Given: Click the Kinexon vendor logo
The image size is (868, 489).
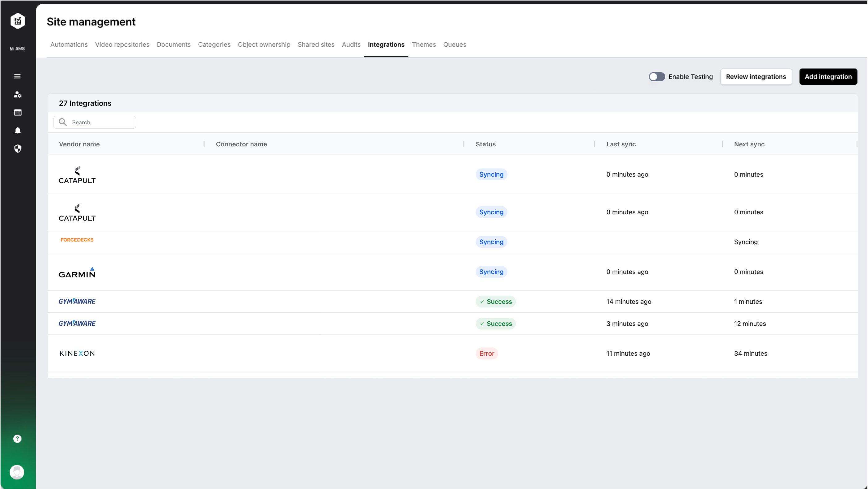Looking at the screenshot, I should (x=77, y=354).
